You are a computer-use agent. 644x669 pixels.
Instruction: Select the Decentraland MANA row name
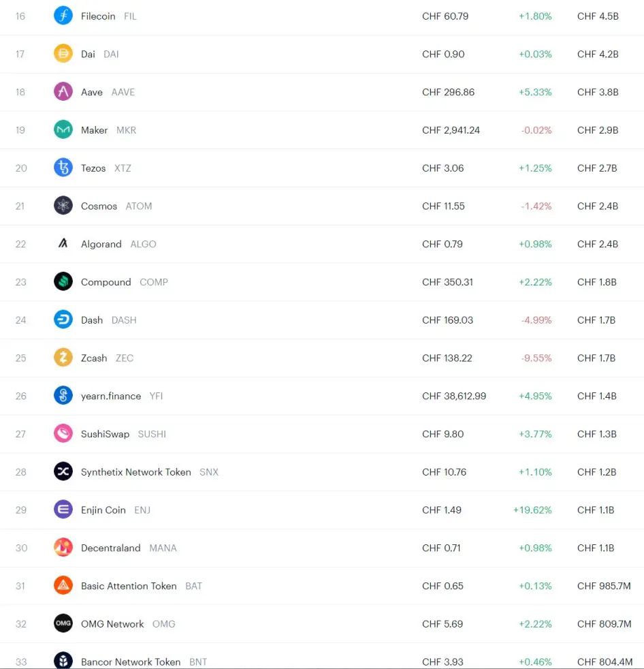tap(111, 548)
